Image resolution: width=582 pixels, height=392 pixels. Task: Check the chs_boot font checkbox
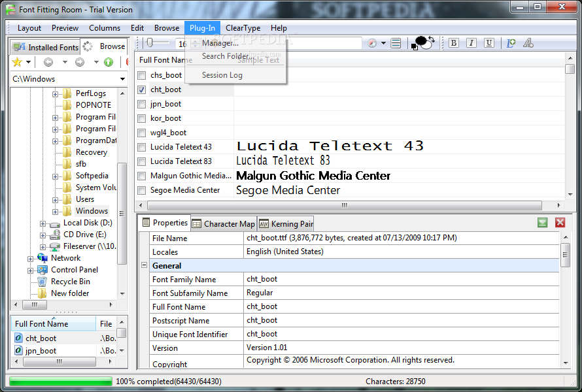(x=141, y=75)
